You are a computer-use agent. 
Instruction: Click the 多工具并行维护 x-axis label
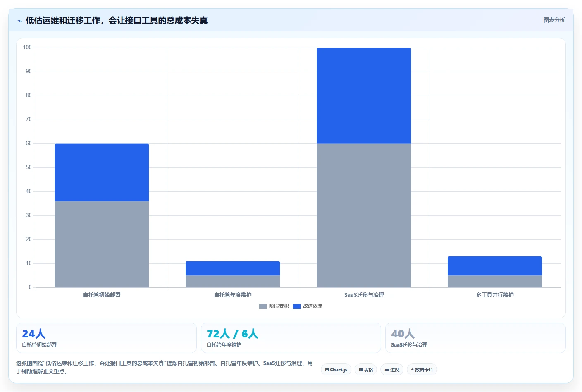tap(495, 295)
